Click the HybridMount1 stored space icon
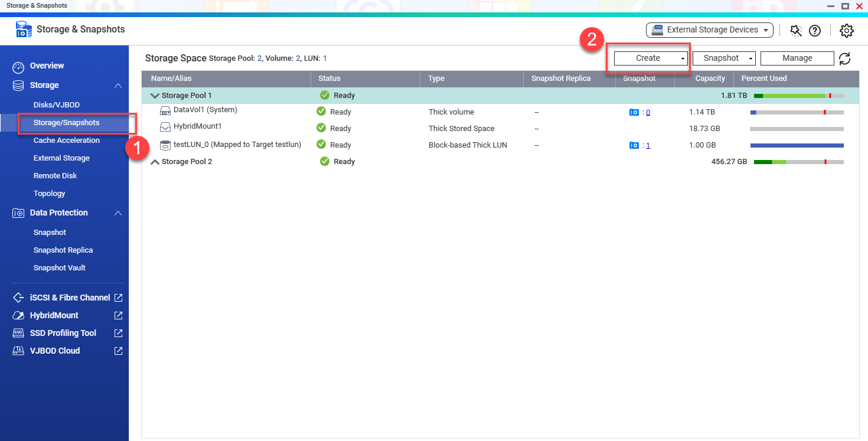This screenshot has width=868, height=441. pos(165,128)
